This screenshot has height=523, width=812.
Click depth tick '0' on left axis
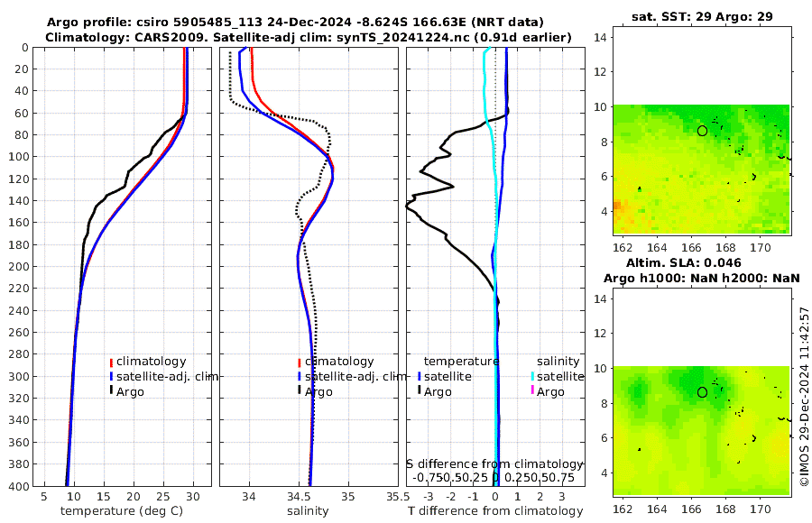(25, 48)
